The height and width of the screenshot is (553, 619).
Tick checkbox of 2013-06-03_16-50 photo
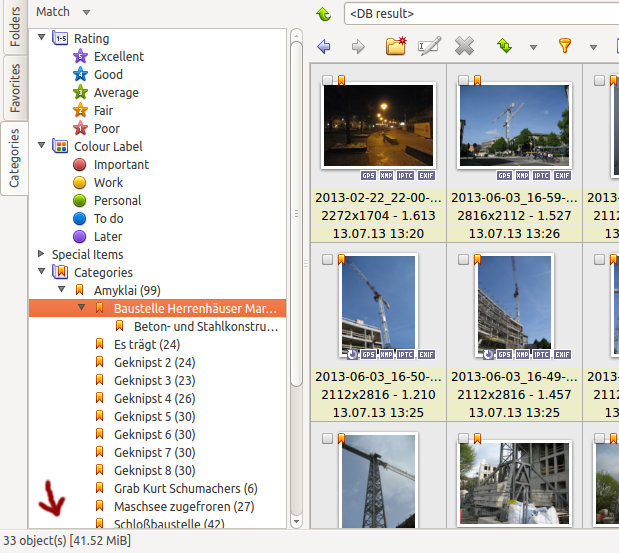pyautogui.click(x=327, y=259)
